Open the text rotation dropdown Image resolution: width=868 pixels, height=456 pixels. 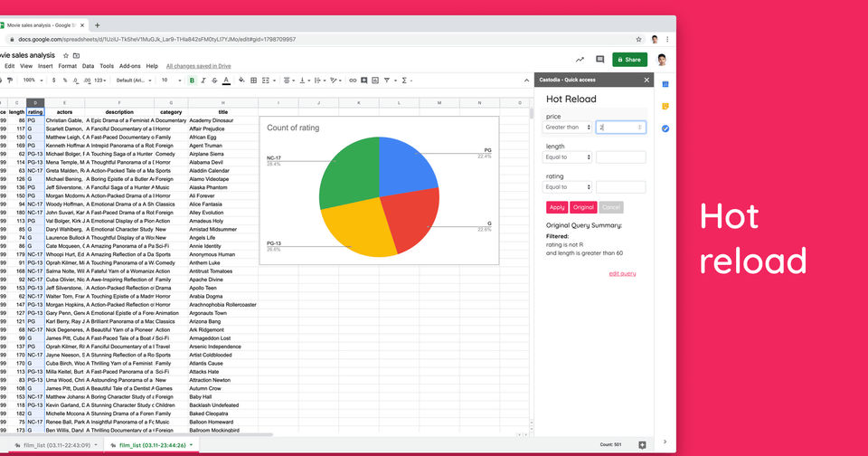click(x=335, y=81)
